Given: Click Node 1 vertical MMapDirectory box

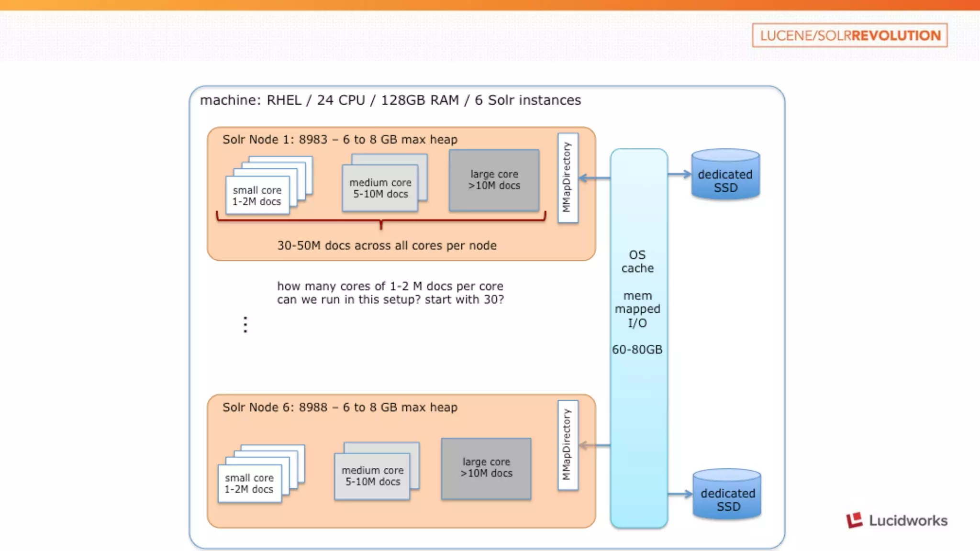Looking at the screenshot, I should click(568, 177).
